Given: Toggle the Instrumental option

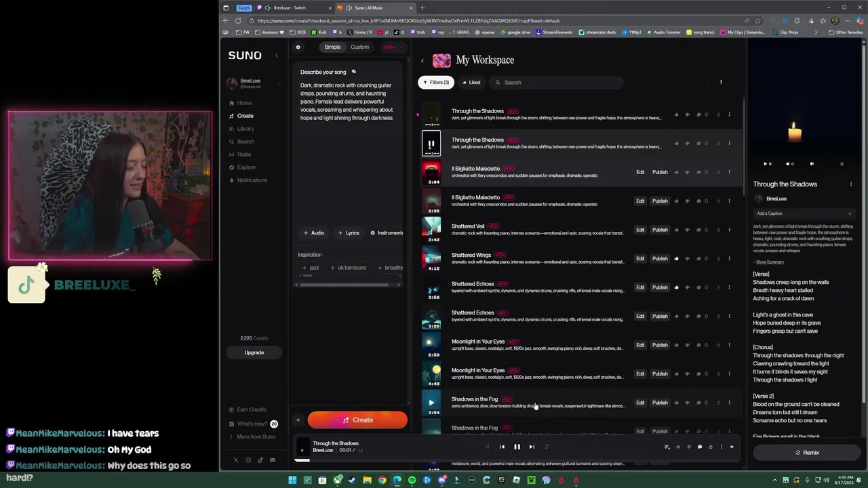Looking at the screenshot, I should pyautogui.click(x=387, y=233).
